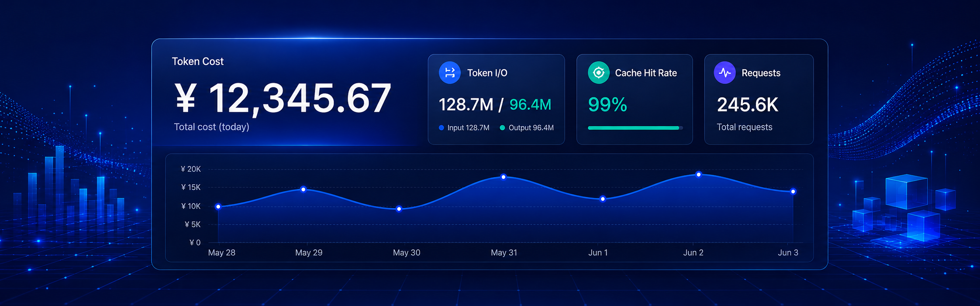Viewport: 980px width, 306px height.
Task: Click the ¥ 12,345.67 total cost value
Action: pyautogui.click(x=283, y=99)
